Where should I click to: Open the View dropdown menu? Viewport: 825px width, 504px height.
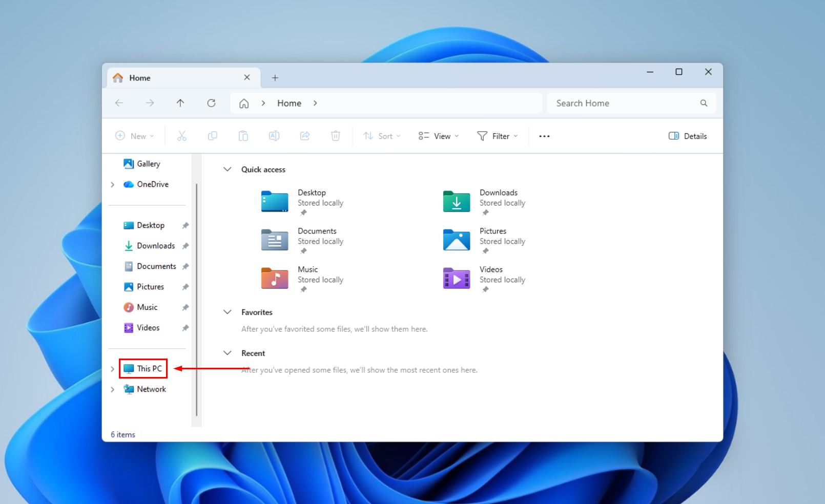(x=439, y=136)
